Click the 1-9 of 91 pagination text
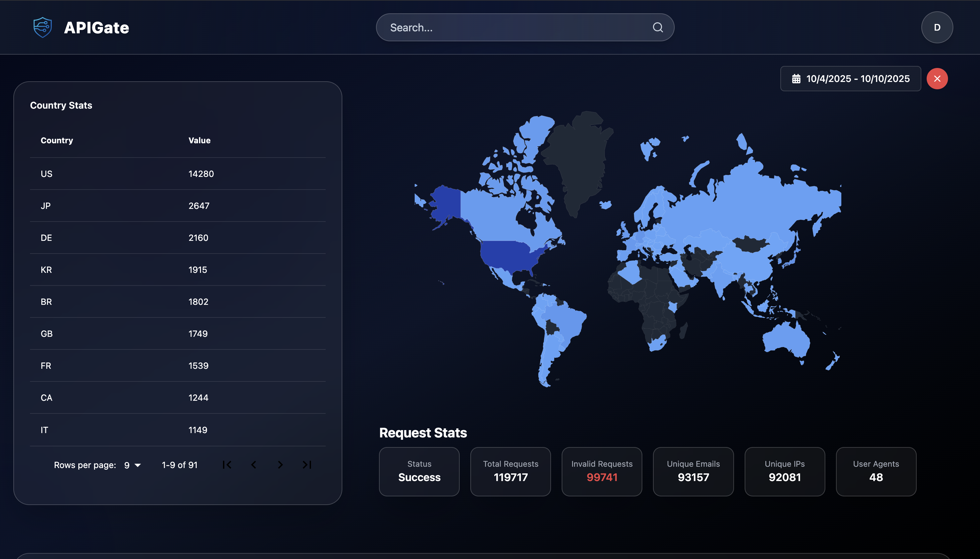980x559 pixels. point(179,465)
